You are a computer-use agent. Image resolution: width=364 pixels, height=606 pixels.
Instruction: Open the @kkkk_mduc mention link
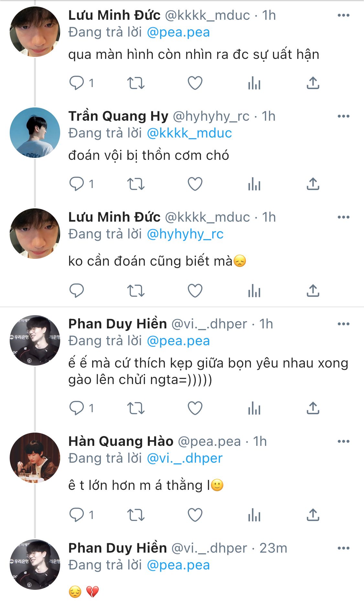189,133
